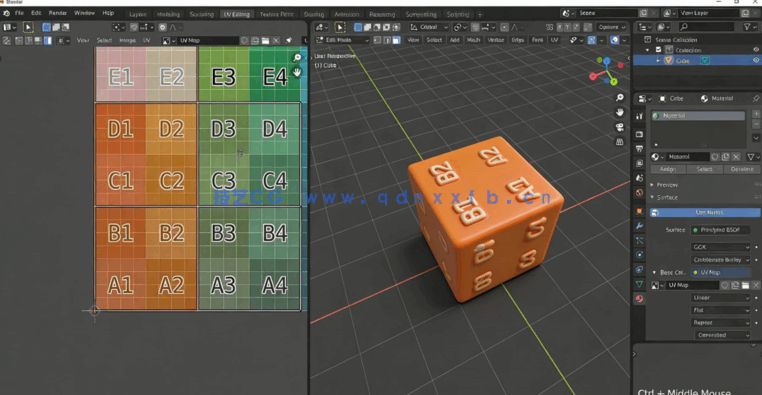Toggle the overlays button in 3D viewport header
Viewport: 762px width, 395px height.
(615, 40)
